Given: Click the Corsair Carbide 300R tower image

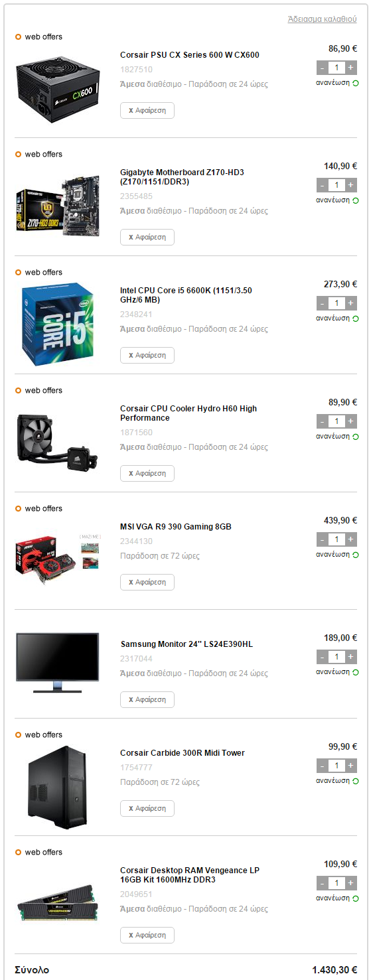Looking at the screenshot, I should (x=58, y=788).
